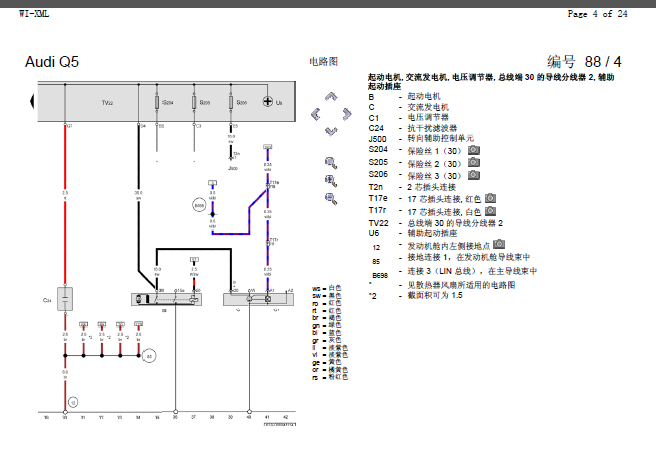Screen dimensions: 656x458
Task: Click legend entry 'C - 交流发电机'
Action: 408,107
